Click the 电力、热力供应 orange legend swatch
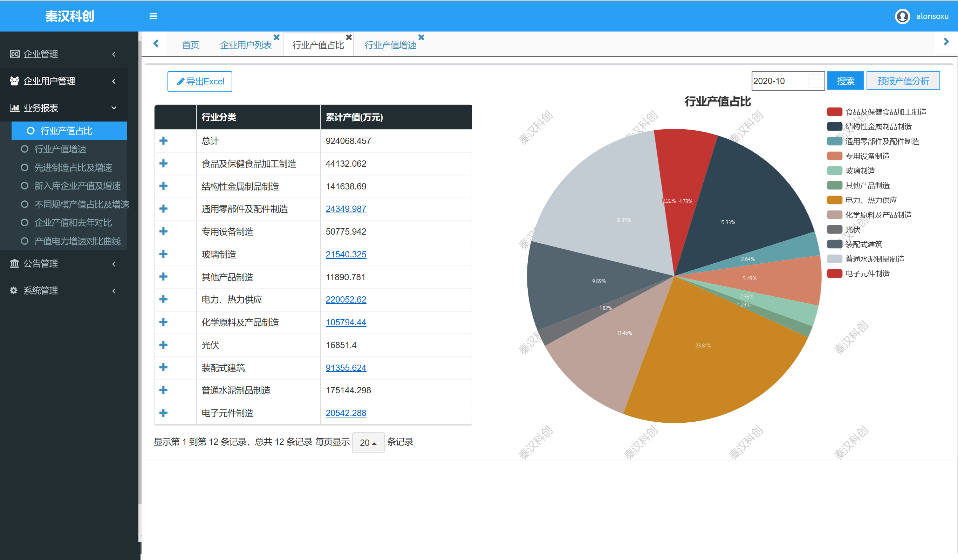958x560 pixels. tap(834, 200)
